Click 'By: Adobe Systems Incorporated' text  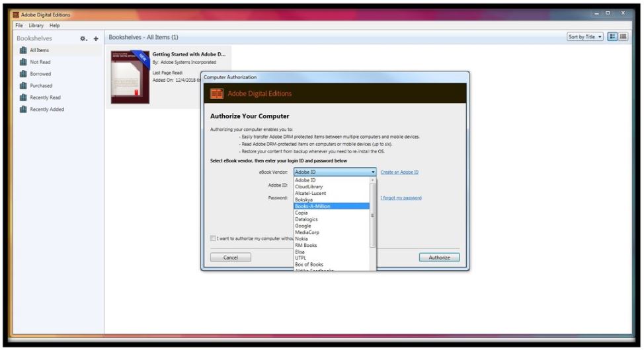pyautogui.click(x=184, y=62)
